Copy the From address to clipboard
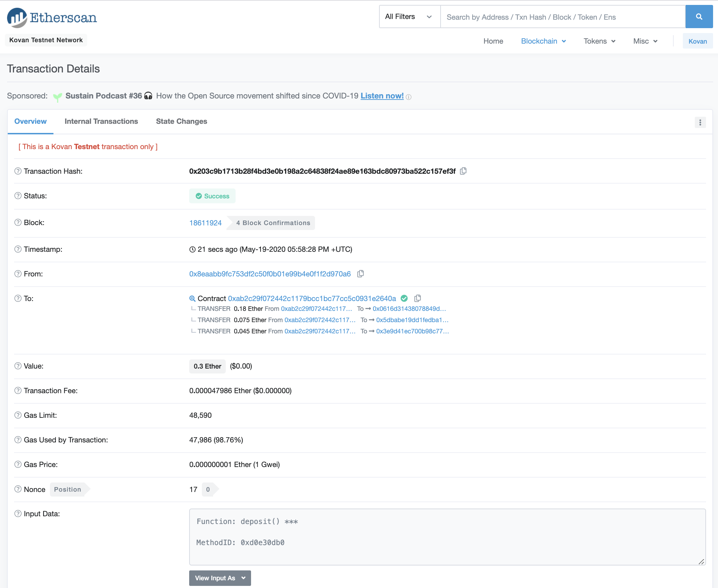Image resolution: width=718 pixels, height=588 pixels. click(360, 274)
